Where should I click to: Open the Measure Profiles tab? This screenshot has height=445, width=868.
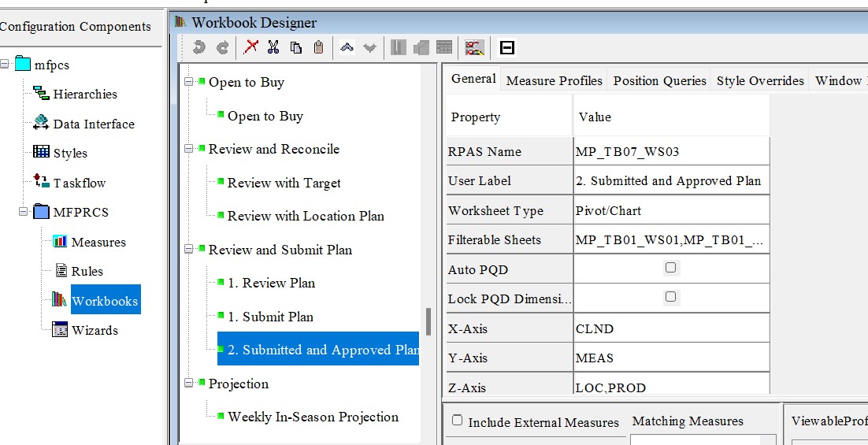[x=554, y=80]
